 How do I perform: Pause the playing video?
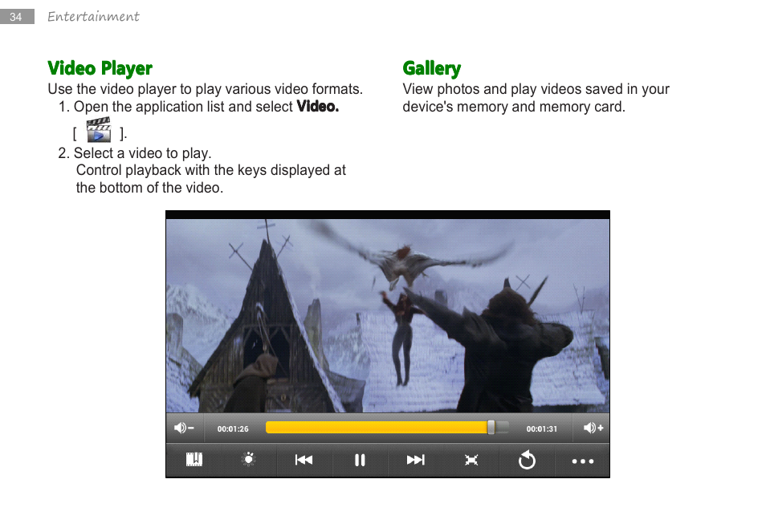360,460
